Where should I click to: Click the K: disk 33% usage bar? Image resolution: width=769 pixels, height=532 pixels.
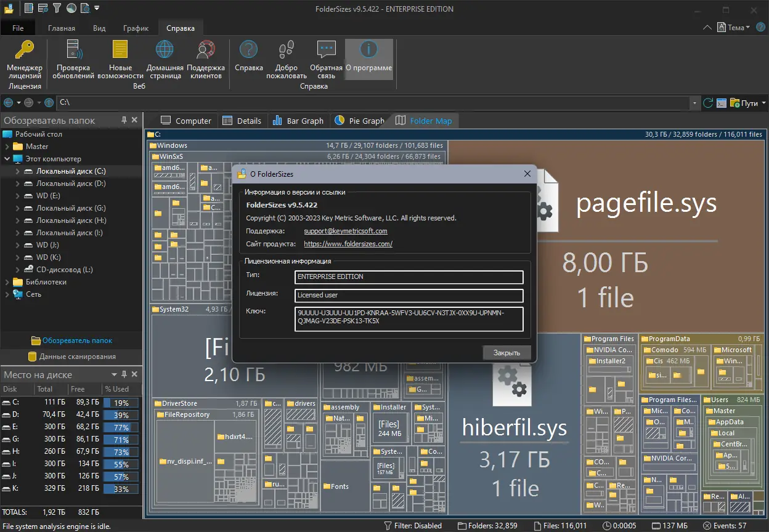tap(121, 489)
